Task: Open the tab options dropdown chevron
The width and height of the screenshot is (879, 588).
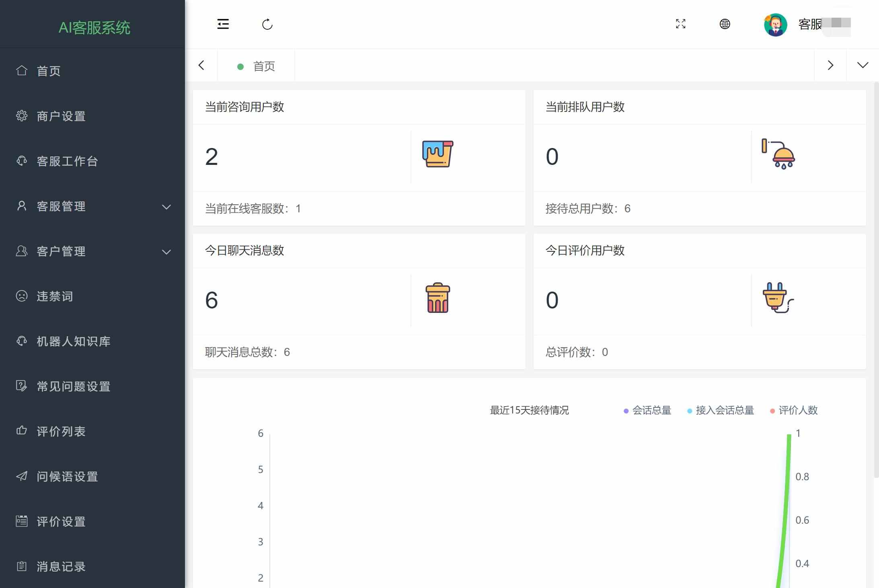Action: 863,65
